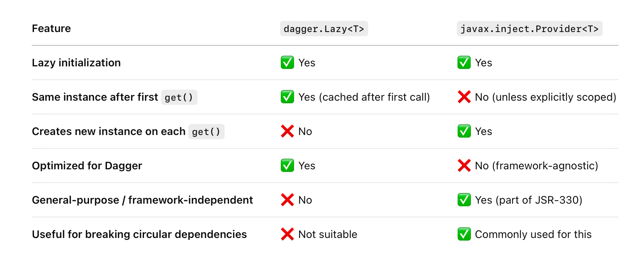Click green checkmark in Creates new instance Provider column
Image resolution: width=644 pixels, height=270 pixels.
pos(464,131)
